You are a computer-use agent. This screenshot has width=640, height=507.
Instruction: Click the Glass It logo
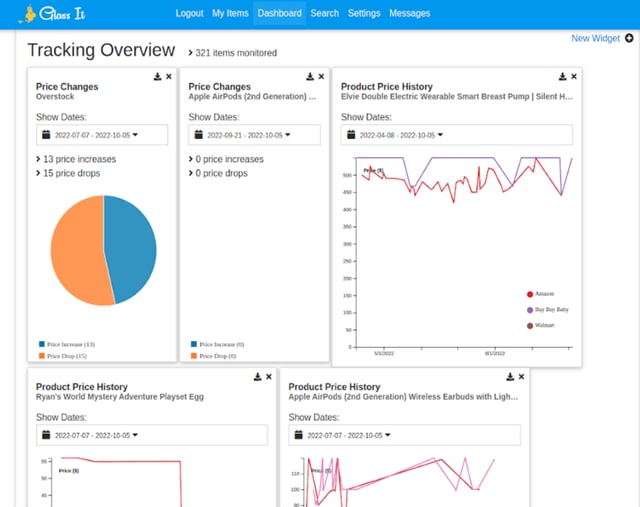coord(52,13)
